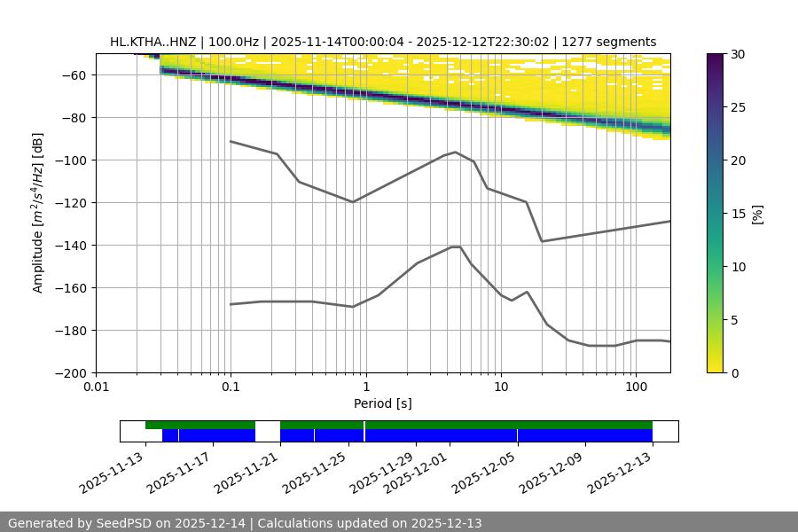Select the 100 x-axis tick label
This screenshot has height=532, width=798.
click(635, 387)
